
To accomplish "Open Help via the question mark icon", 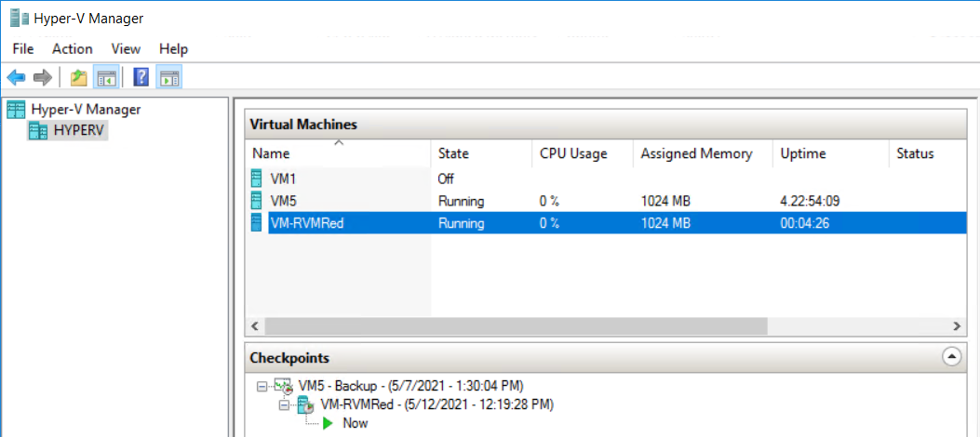I will (141, 78).
